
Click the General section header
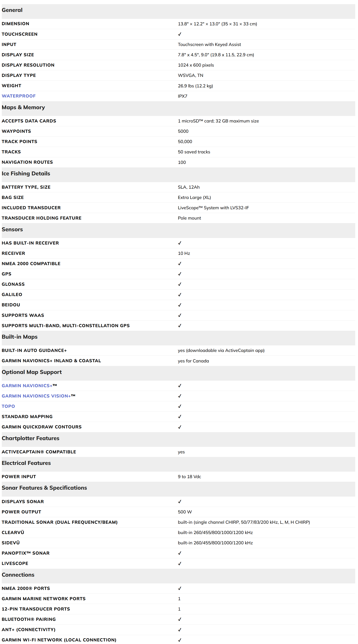coord(12,10)
